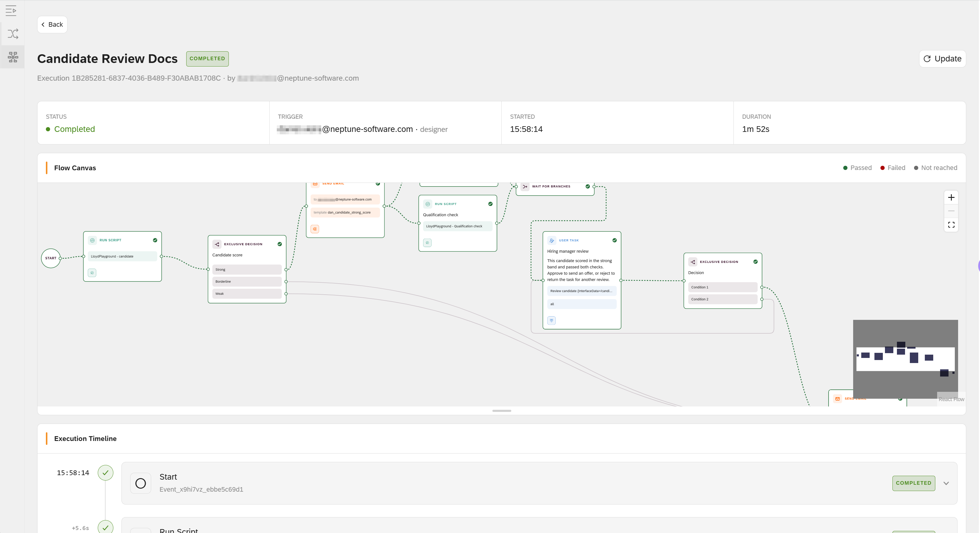Click the Exclusive Decision icon on Candidate score node

[x=217, y=244]
